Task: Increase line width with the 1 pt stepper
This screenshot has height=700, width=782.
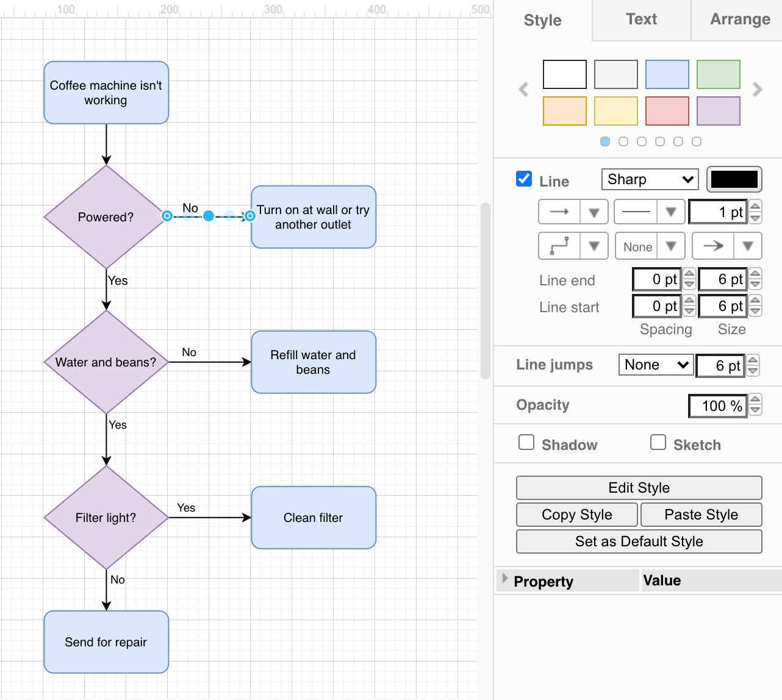Action: [755, 207]
